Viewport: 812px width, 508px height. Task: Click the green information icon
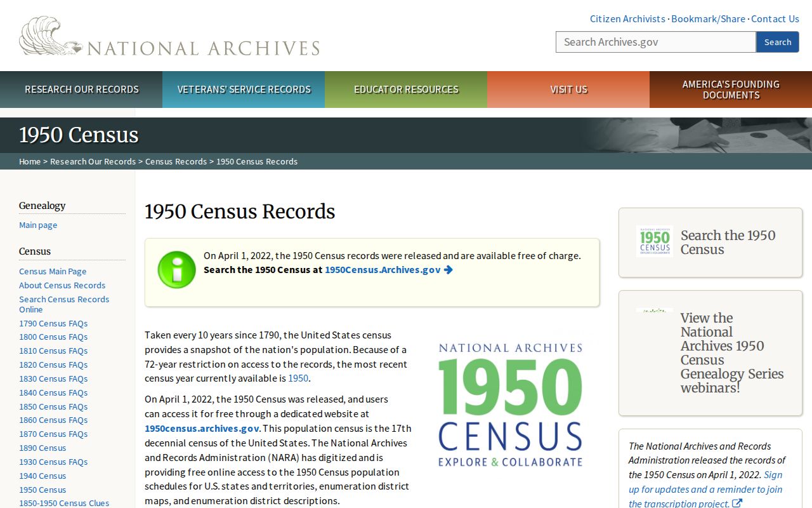pos(177,270)
